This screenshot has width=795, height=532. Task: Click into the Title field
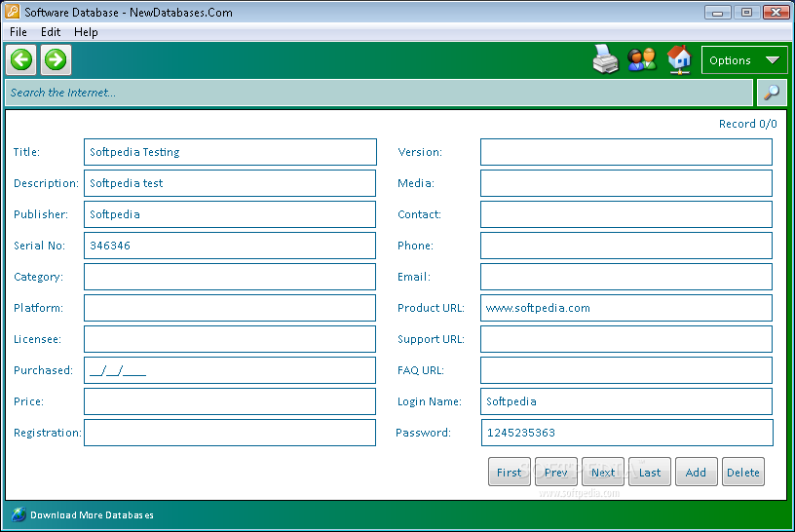click(x=230, y=152)
